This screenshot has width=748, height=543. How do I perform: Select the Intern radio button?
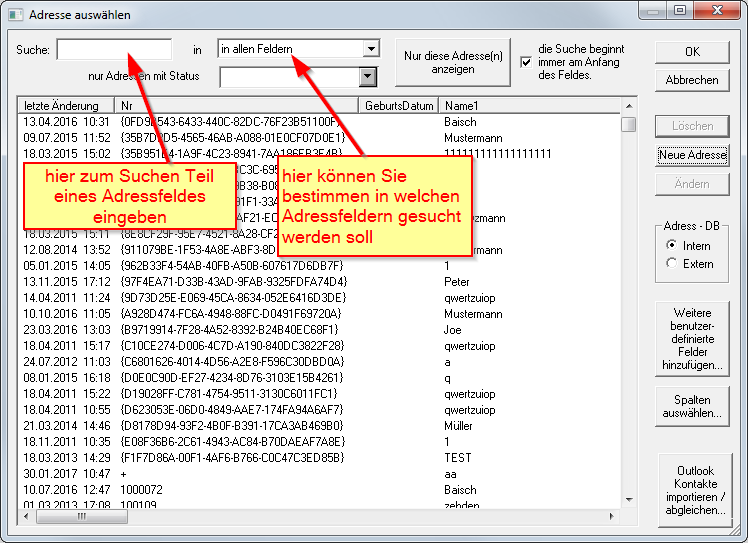click(x=672, y=246)
